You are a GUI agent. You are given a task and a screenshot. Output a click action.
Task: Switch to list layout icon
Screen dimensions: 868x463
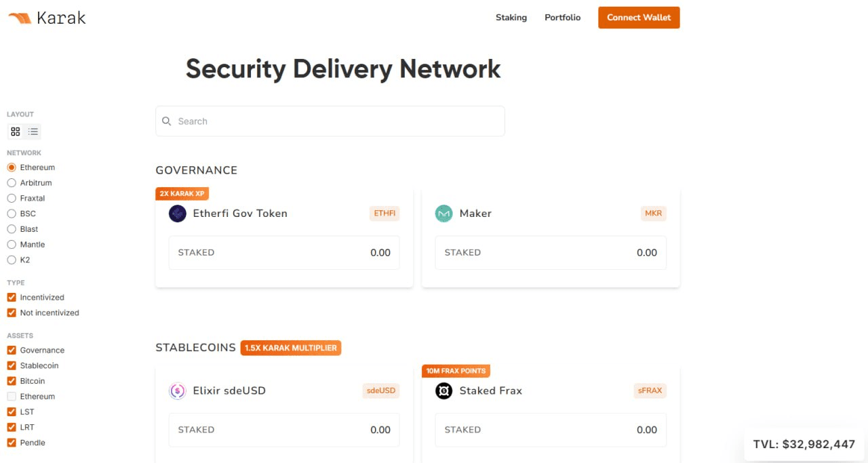coord(33,132)
